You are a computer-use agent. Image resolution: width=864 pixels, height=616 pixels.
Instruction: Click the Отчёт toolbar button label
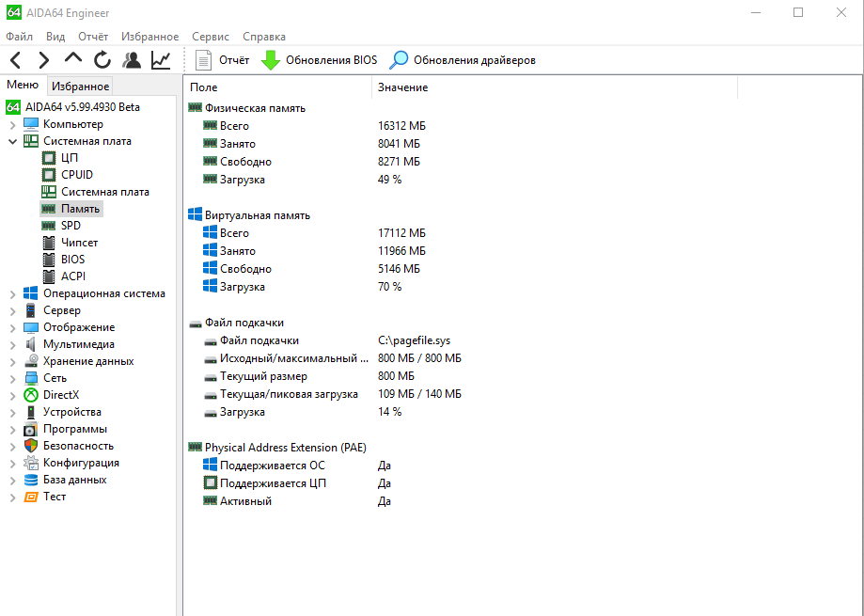tap(234, 60)
